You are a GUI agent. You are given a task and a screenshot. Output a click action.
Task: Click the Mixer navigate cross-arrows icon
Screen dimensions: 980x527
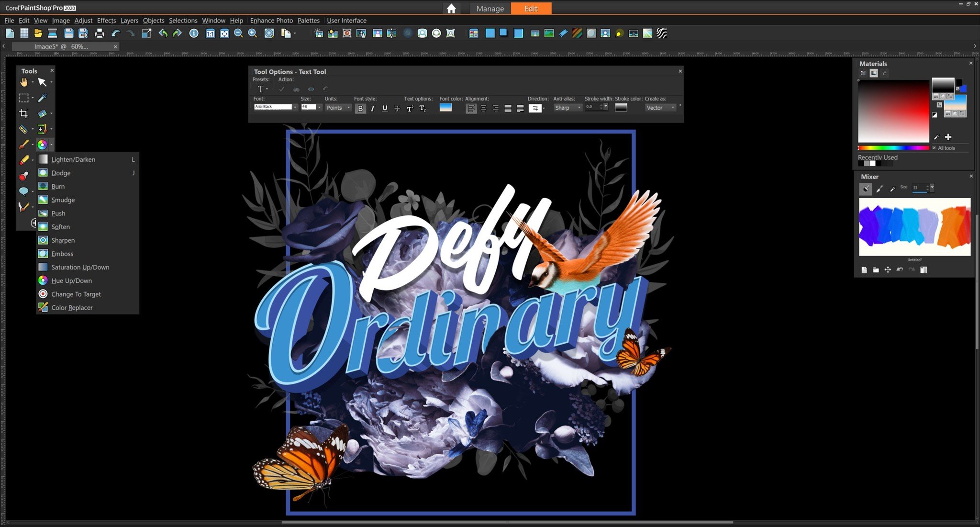pyautogui.click(x=888, y=269)
